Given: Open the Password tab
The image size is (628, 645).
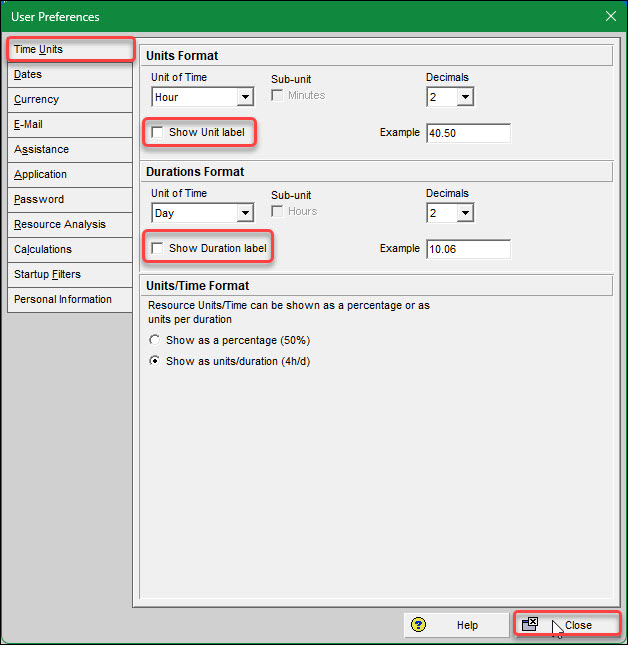Looking at the screenshot, I should (x=70, y=200).
